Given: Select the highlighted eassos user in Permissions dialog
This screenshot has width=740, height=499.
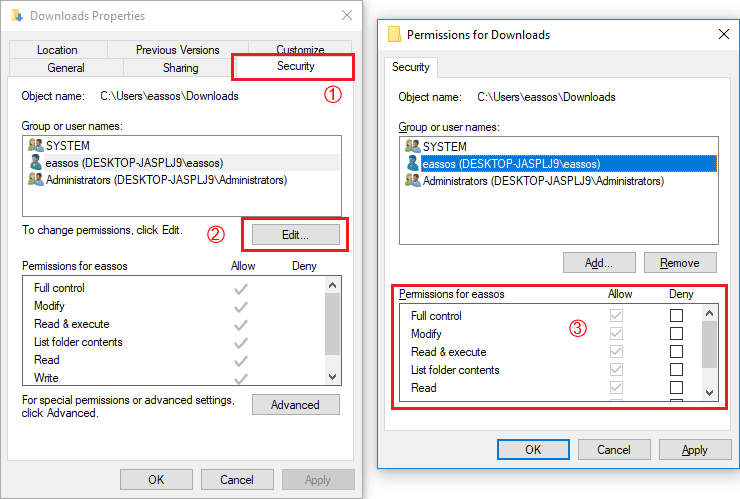Looking at the screenshot, I should [x=510, y=164].
